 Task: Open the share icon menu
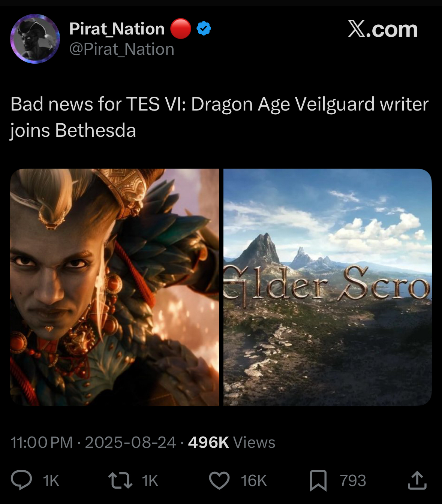point(417,480)
